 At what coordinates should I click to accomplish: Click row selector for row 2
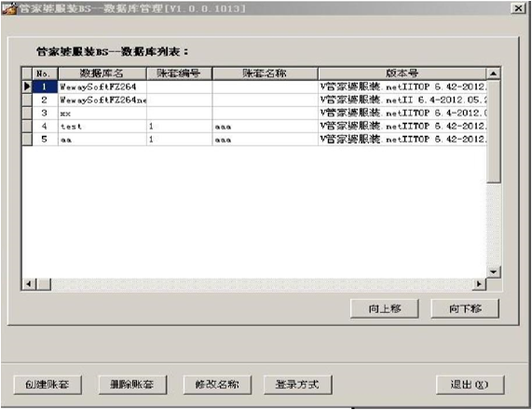click(27, 100)
